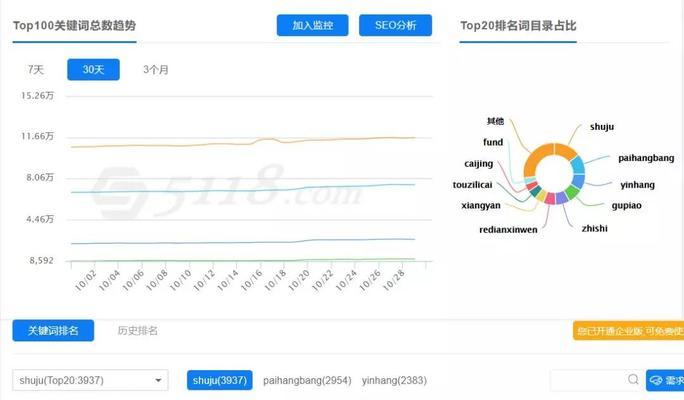Click the gupiao chart label
Screen dimensions: 684x400
tap(626, 205)
